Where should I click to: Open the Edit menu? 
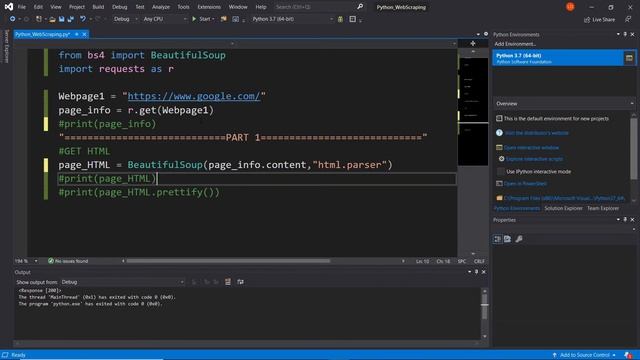(x=38, y=7)
